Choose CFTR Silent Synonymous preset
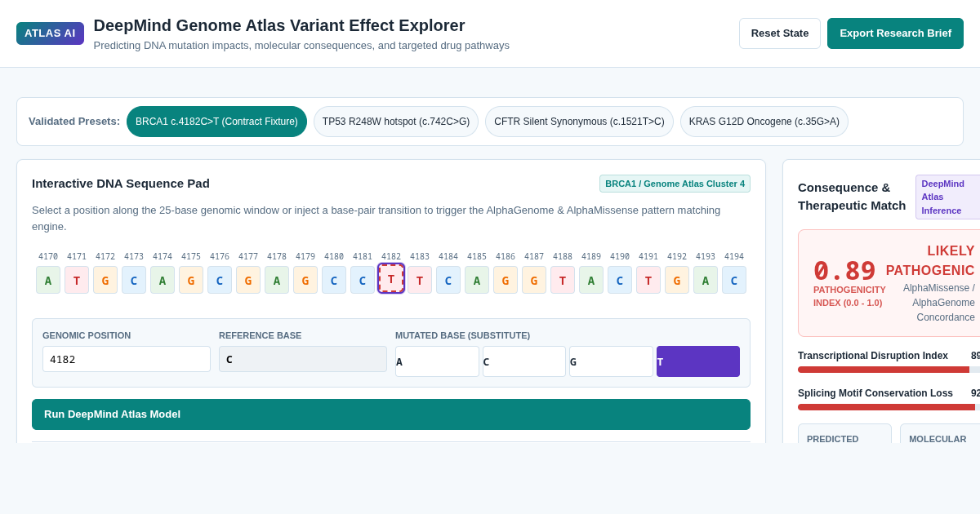The width and height of the screenshot is (980, 514). pyautogui.click(x=579, y=122)
